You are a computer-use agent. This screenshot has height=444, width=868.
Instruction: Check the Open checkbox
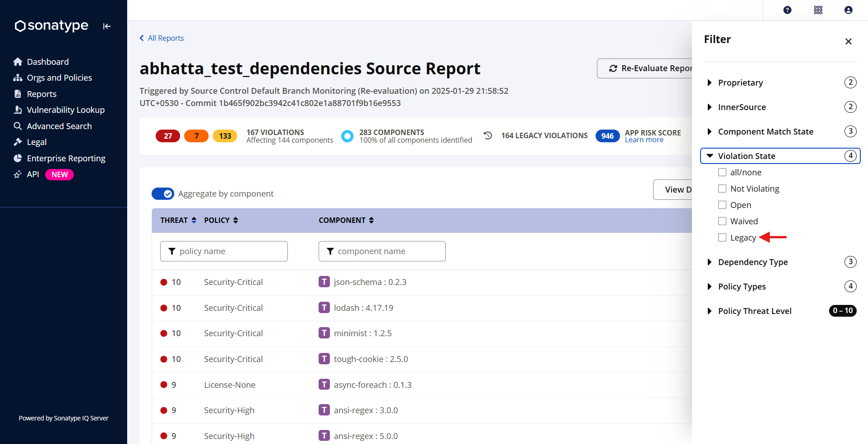[x=722, y=205]
